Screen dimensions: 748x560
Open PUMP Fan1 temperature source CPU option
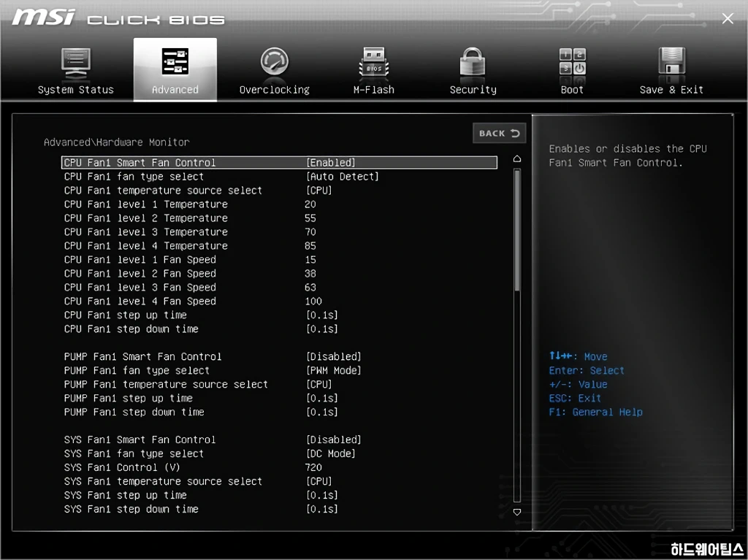[x=318, y=385]
